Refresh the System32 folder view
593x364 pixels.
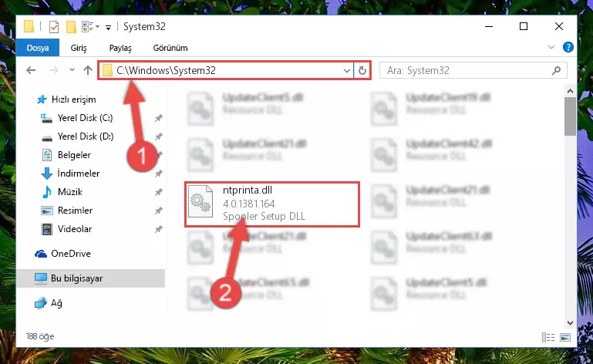pyautogui.click(x=362, y=70)
